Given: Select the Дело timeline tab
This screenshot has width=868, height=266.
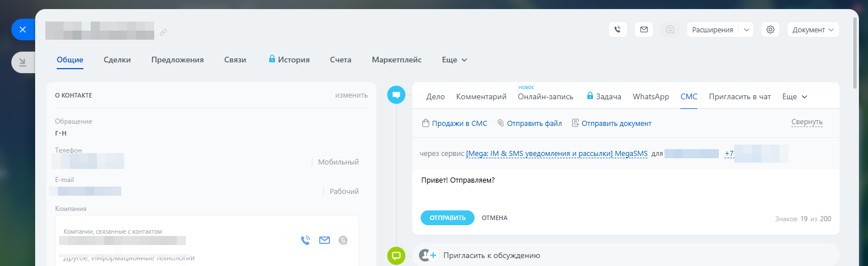Looking at the screenshot, I should click(x=435, y=96).
